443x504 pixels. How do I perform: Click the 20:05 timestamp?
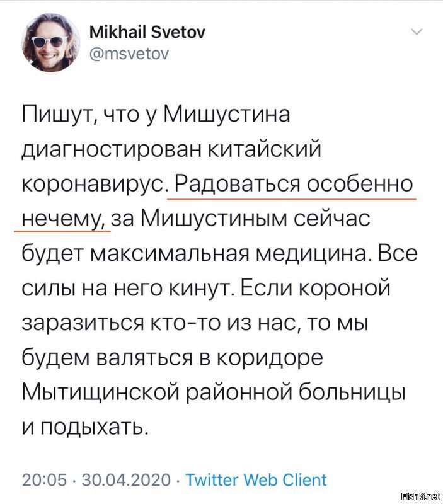[x=45, y=480]
